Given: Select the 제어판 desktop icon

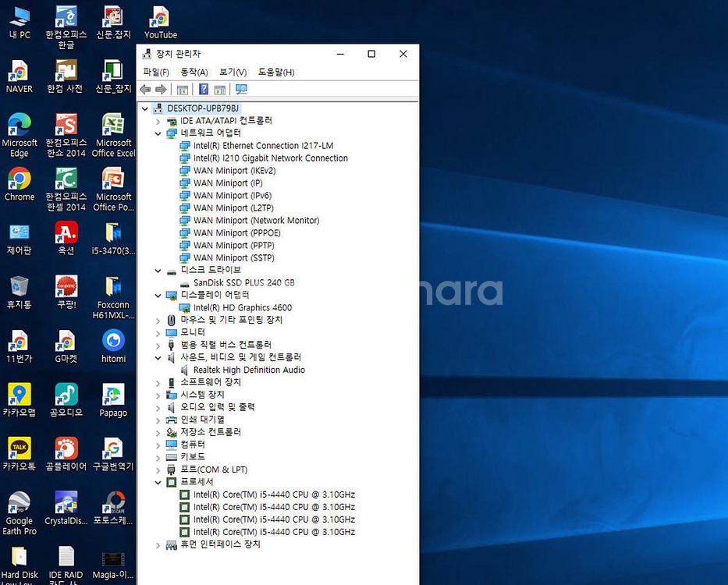Looking at the screenshot, I should click(20, 239).
